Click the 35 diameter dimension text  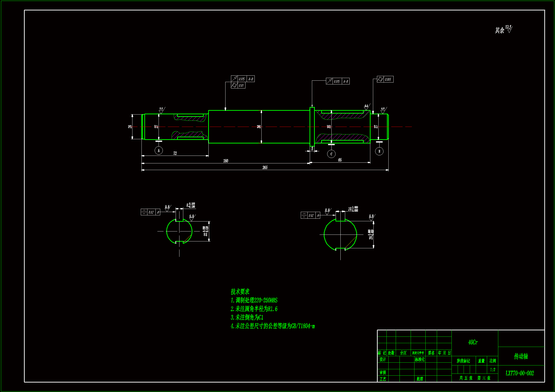pyautogui.click(x=329, y=127)
